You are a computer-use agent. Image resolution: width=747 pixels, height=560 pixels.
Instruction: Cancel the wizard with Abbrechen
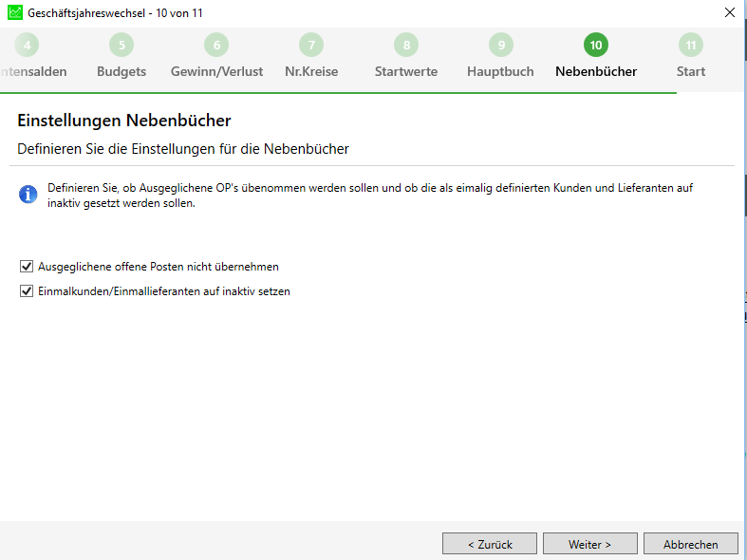(x=691, y=544)
